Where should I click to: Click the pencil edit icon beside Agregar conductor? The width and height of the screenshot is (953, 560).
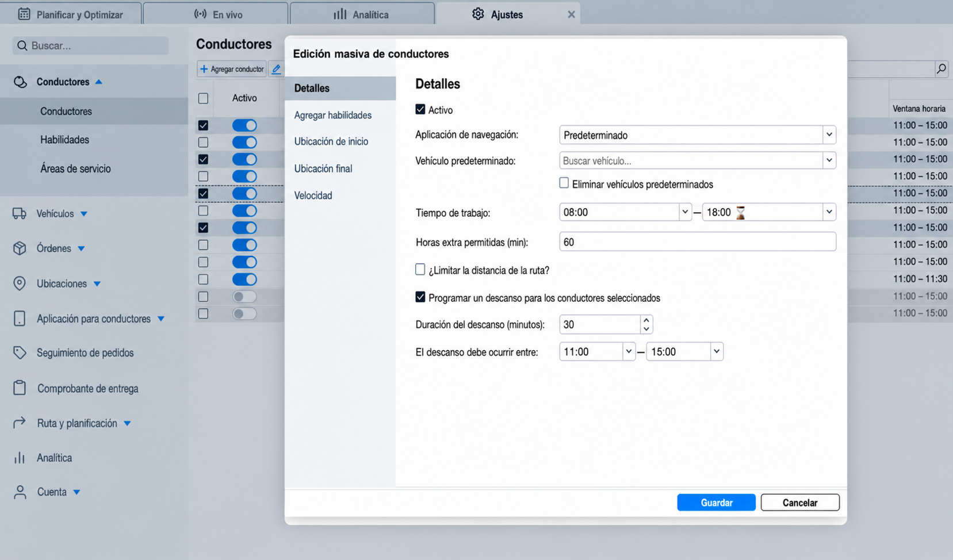click(276, 69)
